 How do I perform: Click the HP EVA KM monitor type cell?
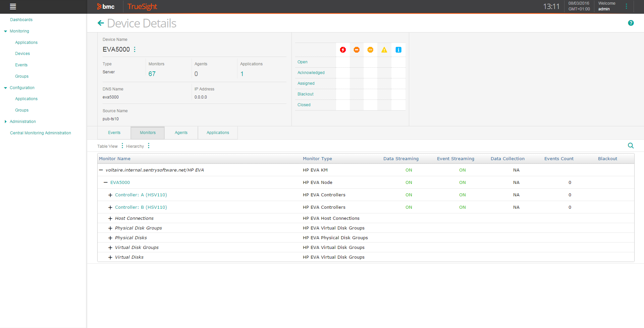click(315, 170)
